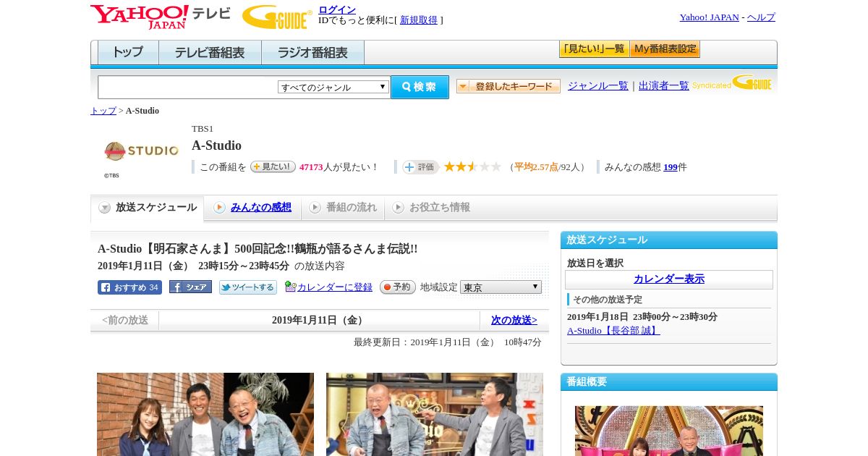Image resolution: width=868 pixels, height=456 pixels.
Task: Click the 評価 rating plus button
Action: pos(420,167)
